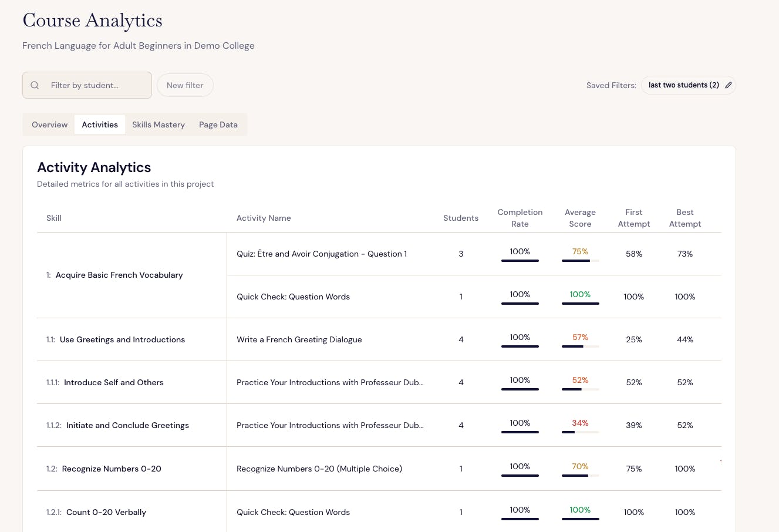779x532 pixels.
Task: Click the First Attempt column header
Action: pyautogui.click(x=633, y=218)
